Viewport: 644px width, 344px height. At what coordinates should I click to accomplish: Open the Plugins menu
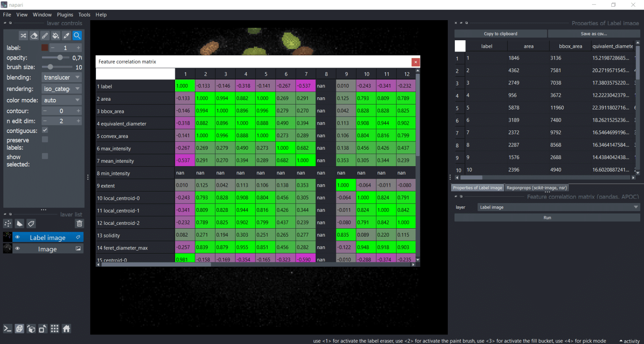pyautogui.click(x=65, y=15)
